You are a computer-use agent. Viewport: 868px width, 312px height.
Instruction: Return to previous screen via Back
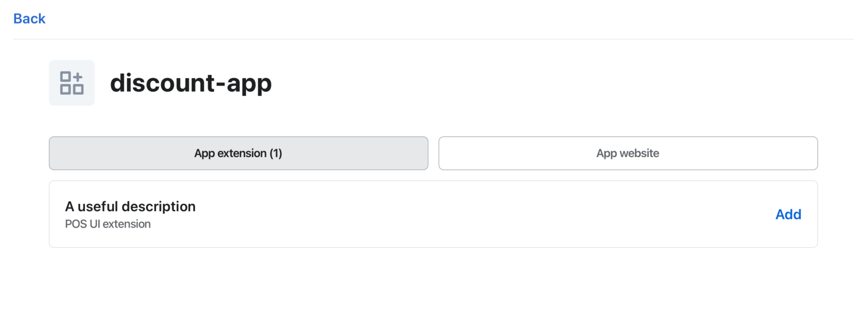pyautogui.click(x=29, y=19)
